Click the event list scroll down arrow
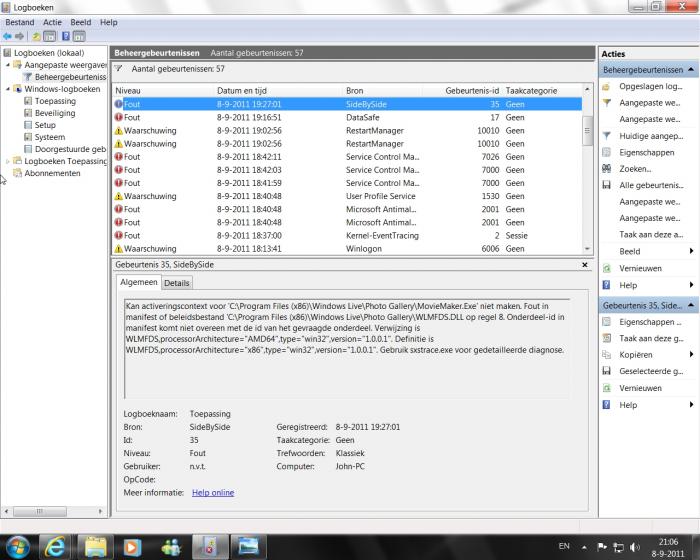 click(x=588, y=249)
